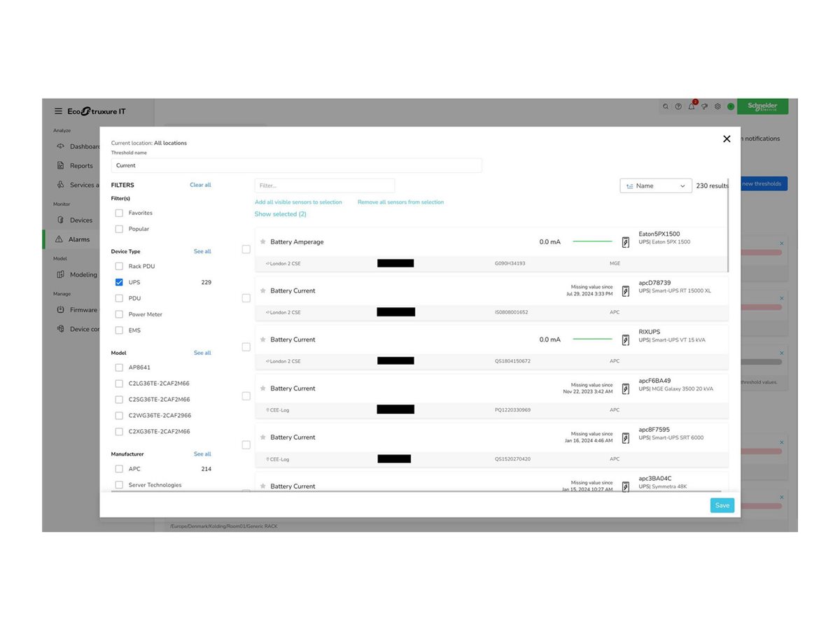
Task: Click the search magnifier icon in header
Action: (666, 106)
